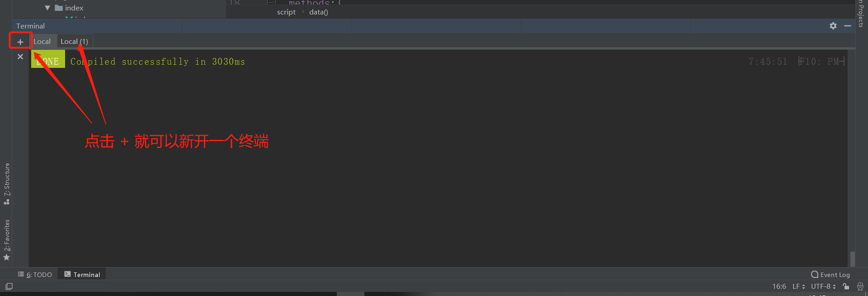Collapse the index folder in project tree
The width and height of the screenshot is (868, 296).
(47, 8)
